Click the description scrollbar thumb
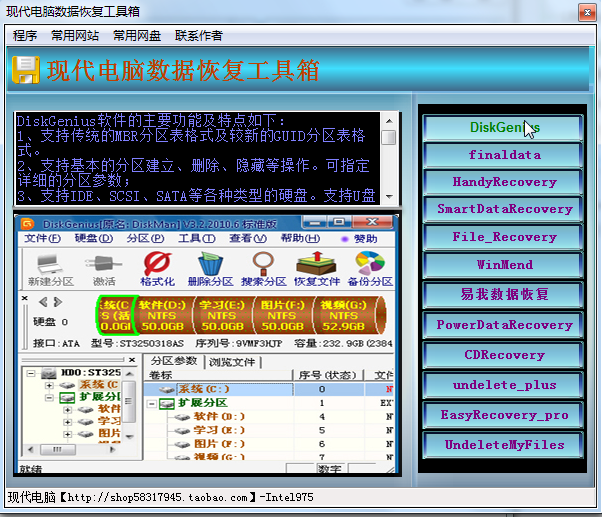602x517 pixels. [389, 137]
